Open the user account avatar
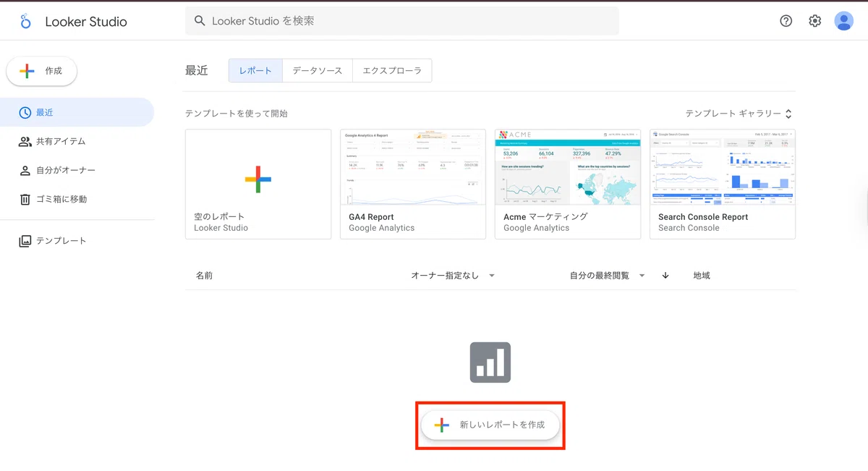 pyautogui.click(x=844, y=21)
